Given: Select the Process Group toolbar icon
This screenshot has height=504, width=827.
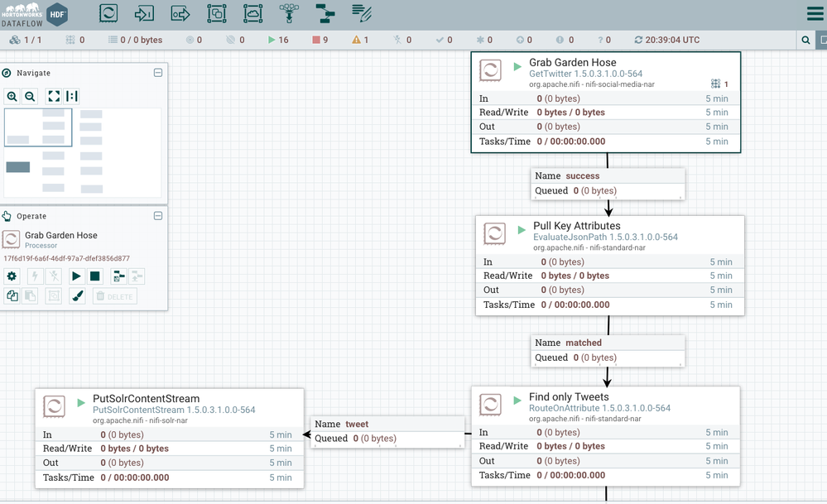Looking at the screenshot, I should [x=216, y=13].
